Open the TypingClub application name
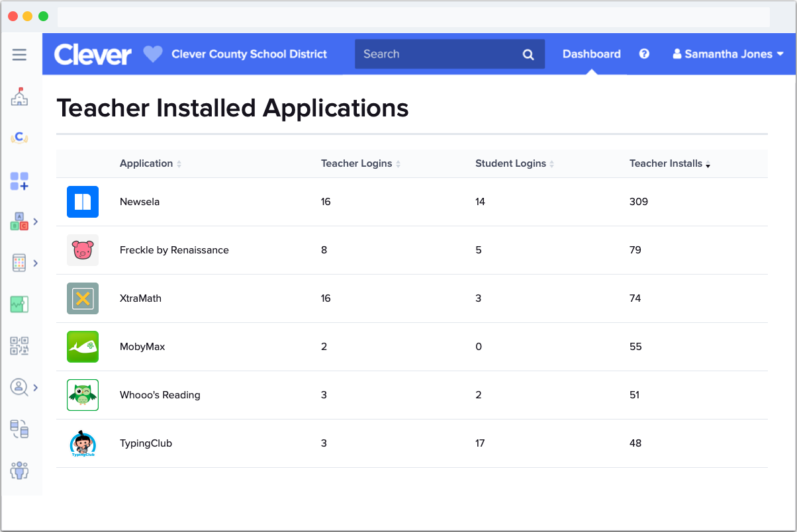Viewport: 797px width, 532px height. [146, 443]
